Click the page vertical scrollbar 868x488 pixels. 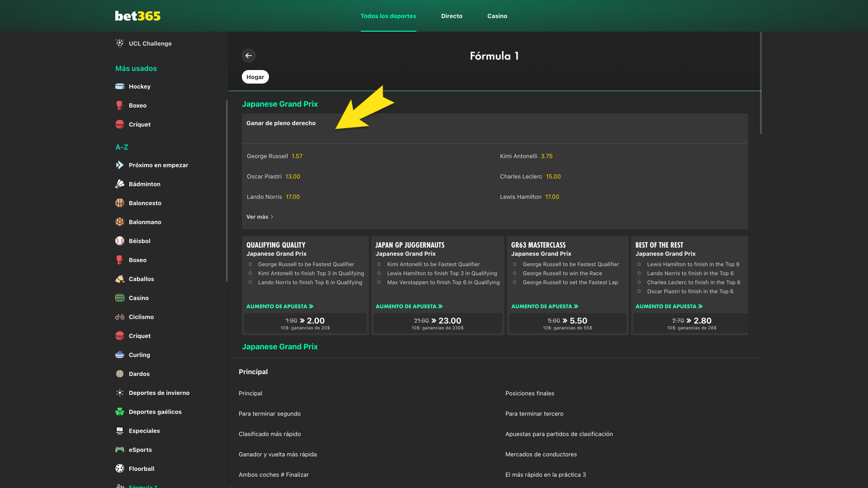(761, 83)
